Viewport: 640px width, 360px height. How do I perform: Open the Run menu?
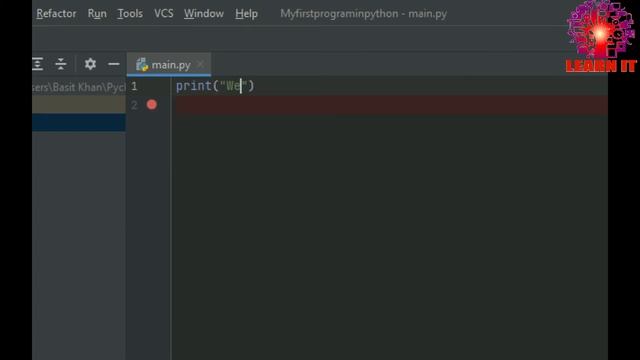(x=97, y=13)
